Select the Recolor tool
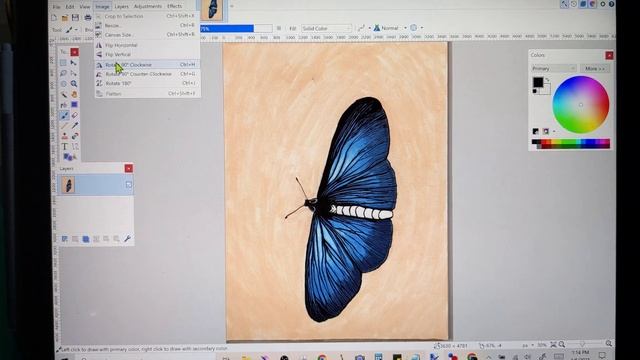The image size is (640, 360). 75,136
